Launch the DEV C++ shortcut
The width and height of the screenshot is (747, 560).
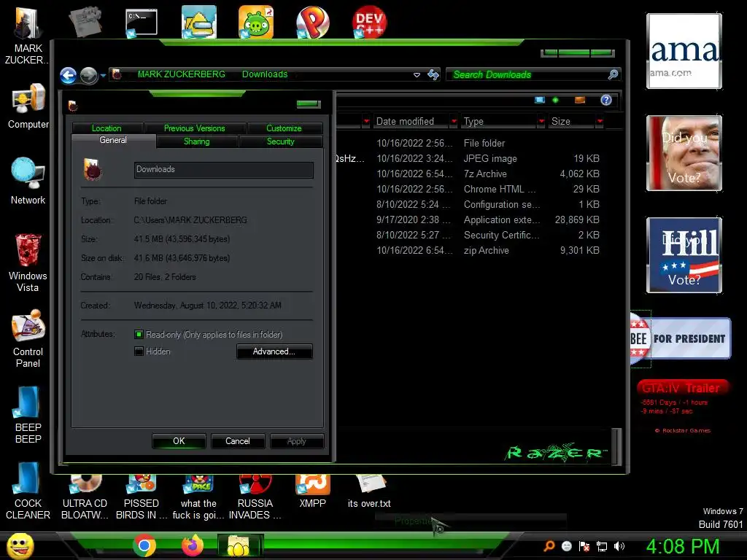coord(369,22)
